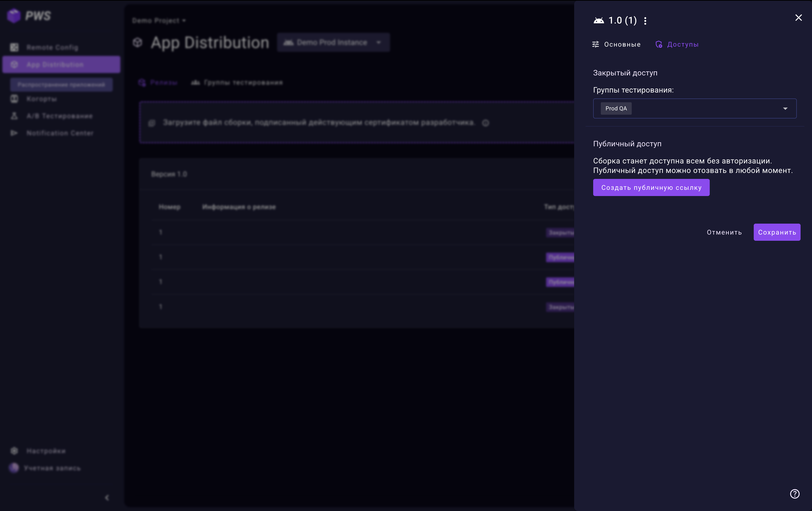Screen dimensions: 812x511
Task: Open Notification Center in the sidebar
Action: [x=60, y=133]
